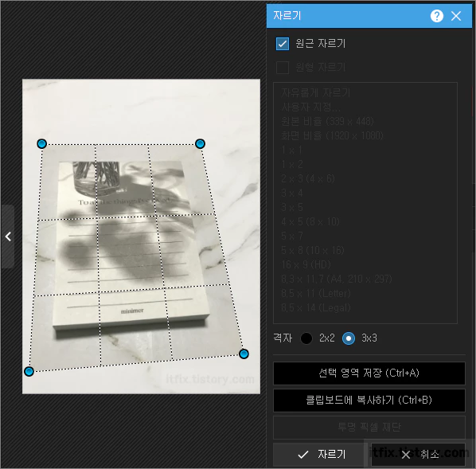Select the 8.5 x 11 (Letter) ratio

click(x=316, y=294)
